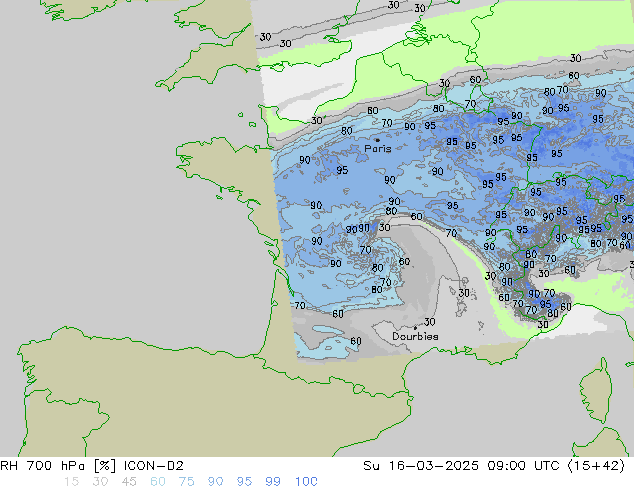
Task: Select legend value 60 in the color scale
Action: tap(158, 482)
